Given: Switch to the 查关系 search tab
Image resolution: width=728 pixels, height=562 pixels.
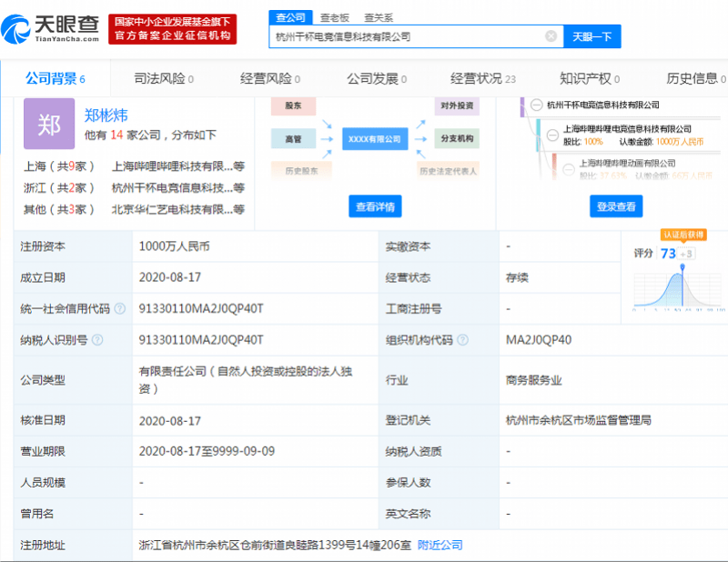Looking at the screenshot, I should [379, 17].
